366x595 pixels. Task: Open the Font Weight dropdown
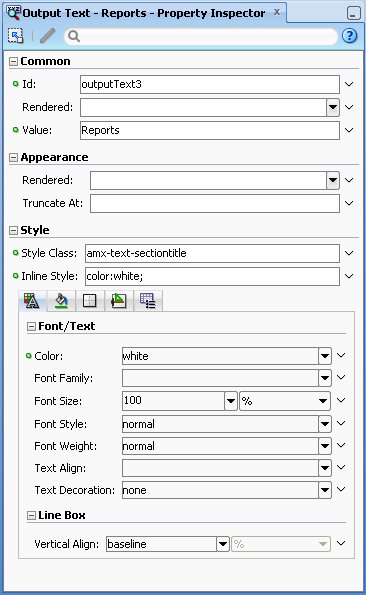325,446
